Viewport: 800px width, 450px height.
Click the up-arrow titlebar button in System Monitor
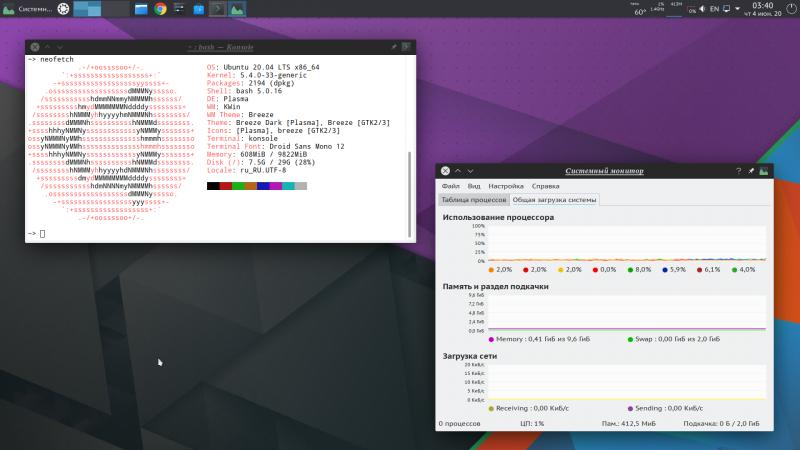[458, 171]
